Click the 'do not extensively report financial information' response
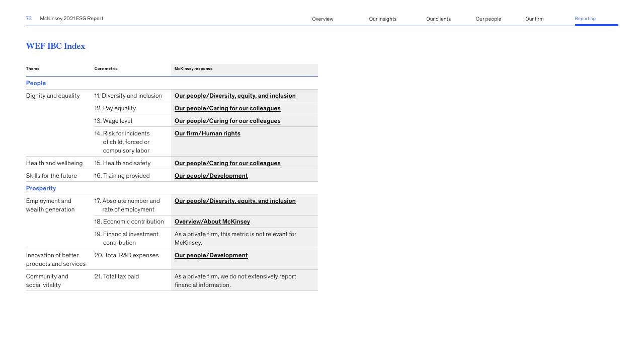644x363 pixels. click(x=235, y=280)
